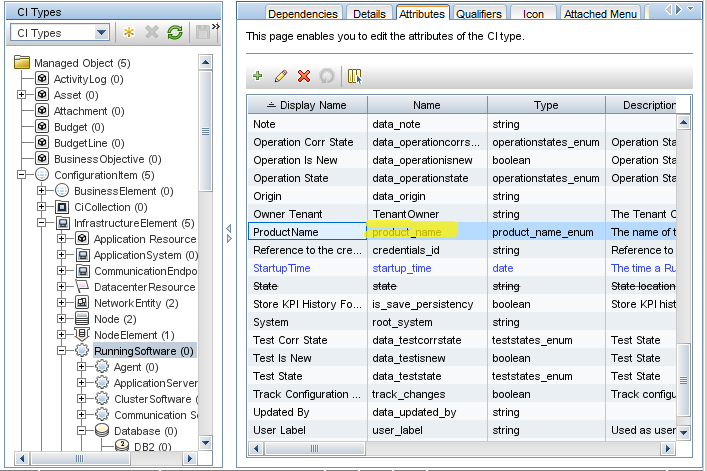Click the red X Delete attribute icon
The image size is (707, 471).
tap(304, 76)
